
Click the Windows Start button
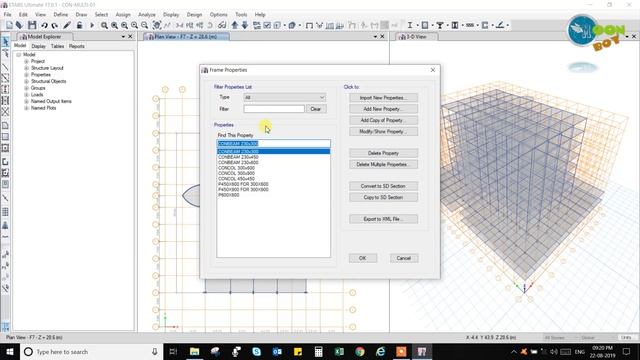10,351
